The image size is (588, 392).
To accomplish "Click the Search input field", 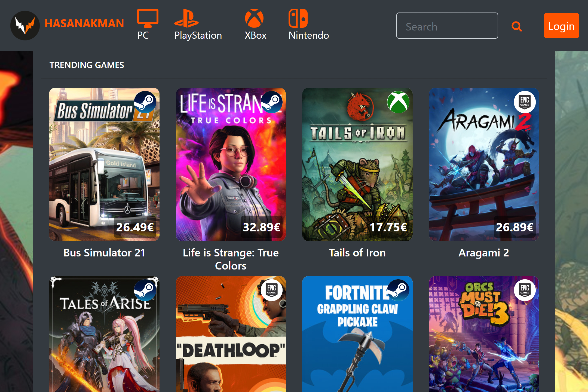I will coord(447,27).
